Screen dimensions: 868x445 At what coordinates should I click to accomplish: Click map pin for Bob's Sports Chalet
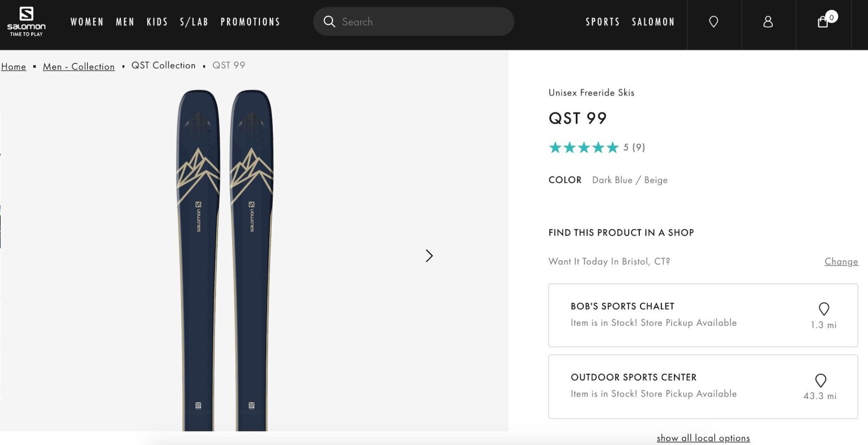coord(824,309)
